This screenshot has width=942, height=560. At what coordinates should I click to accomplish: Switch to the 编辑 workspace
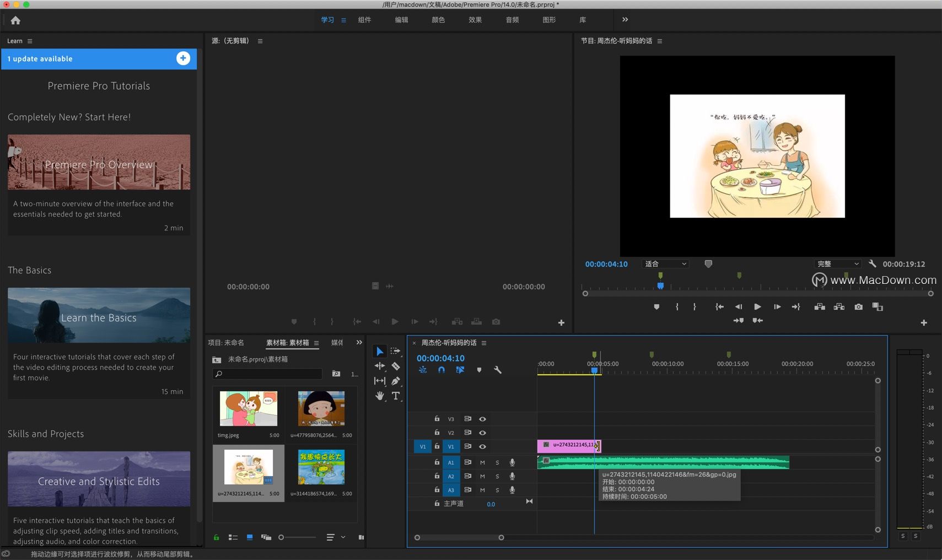(x=401, y=20)
